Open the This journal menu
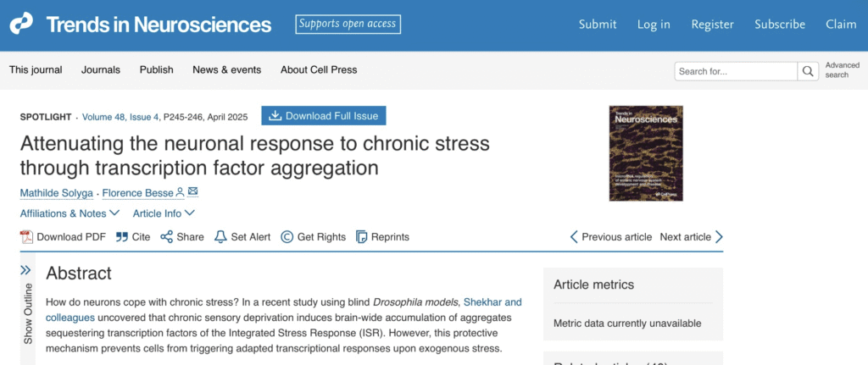The height and width of the screenshot is (365, 868). (x=36, y=69)
